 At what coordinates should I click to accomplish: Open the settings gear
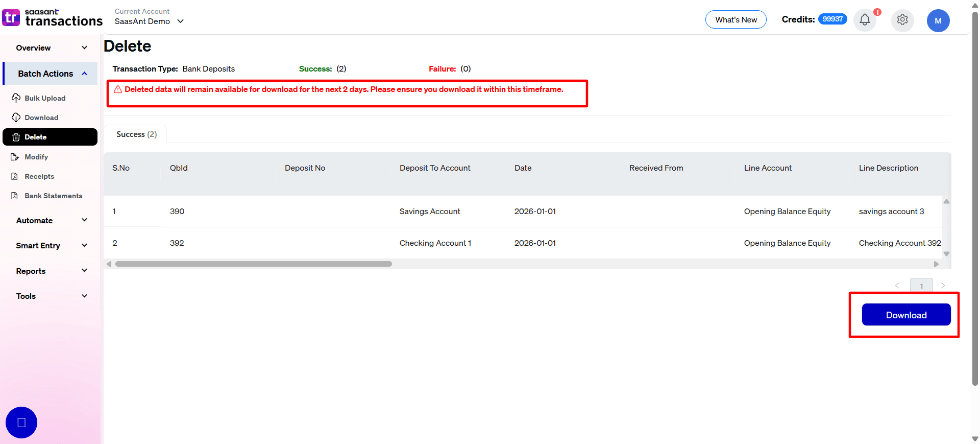click(x=902, y=20)
